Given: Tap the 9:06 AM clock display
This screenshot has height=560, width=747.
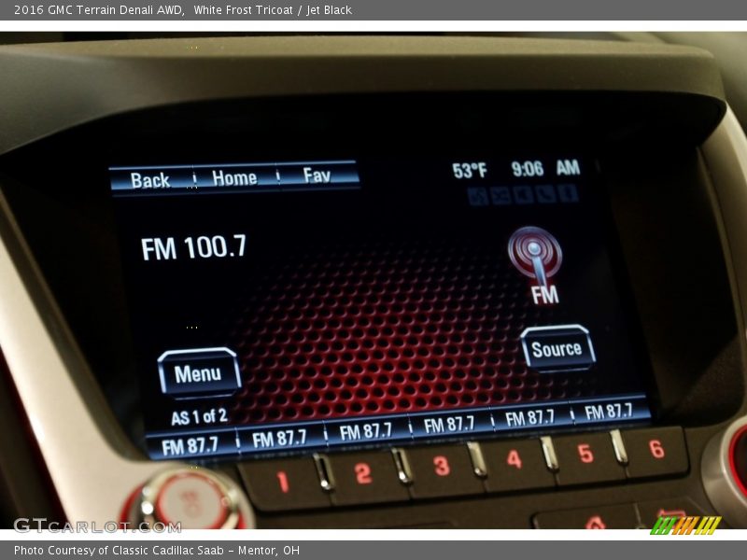Looking at the screenshot, I should (545, 169).
